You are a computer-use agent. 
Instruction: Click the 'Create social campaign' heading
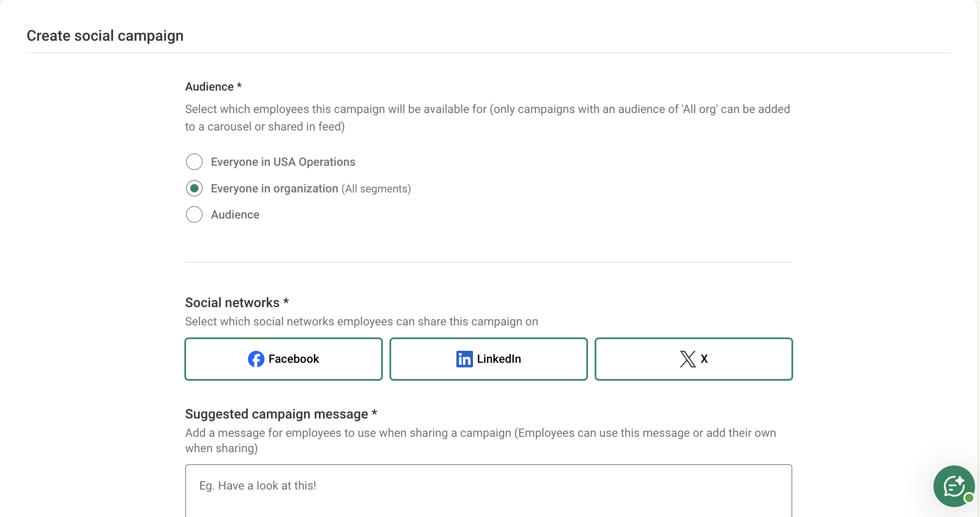[x=105, y=36]
